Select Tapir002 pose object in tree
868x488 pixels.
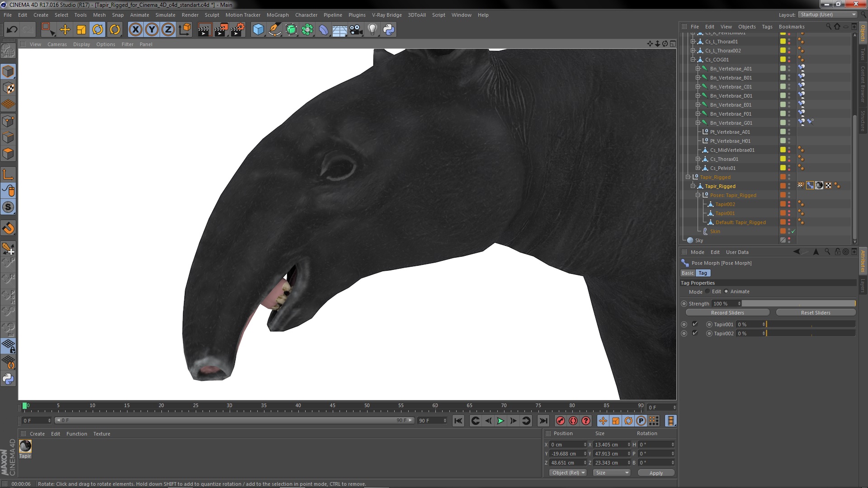click(x=725, y=204)
